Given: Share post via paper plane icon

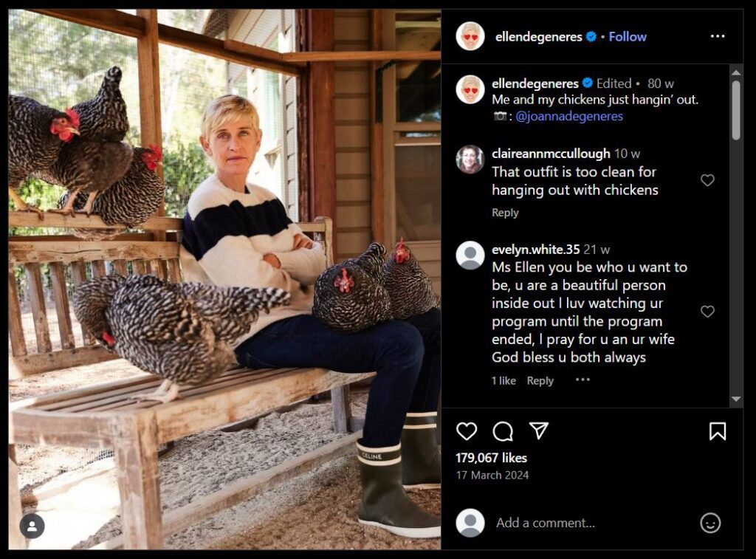Looking at the screenshot, I should point(539,431).
